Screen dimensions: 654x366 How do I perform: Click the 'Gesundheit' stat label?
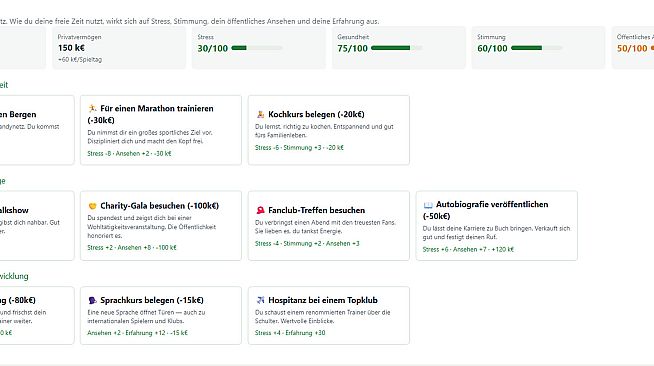click(353, 37)
